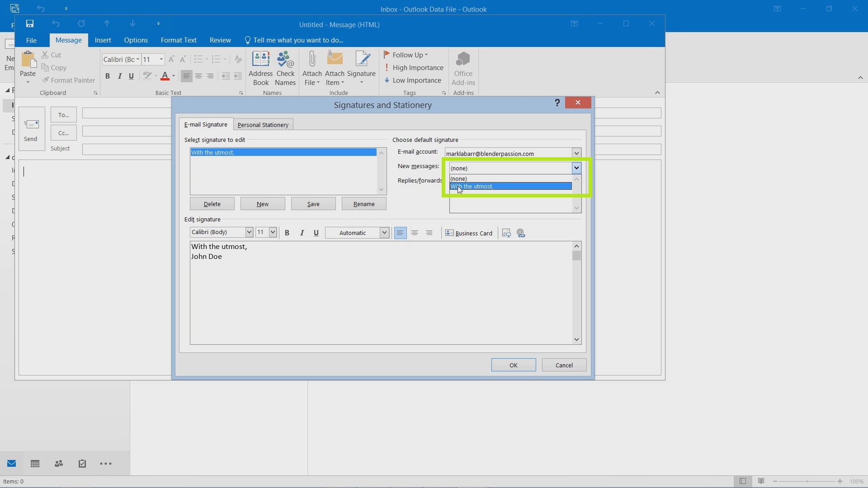The height and width of the screenshot is (488, 868).
Task: Click the Save button for signature
Action: coord(312,204)
